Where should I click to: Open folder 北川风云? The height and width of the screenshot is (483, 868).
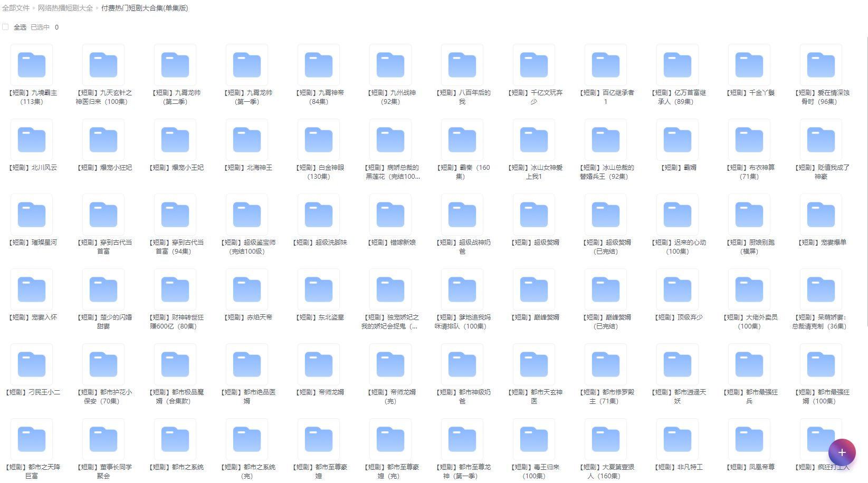point(32,140)
